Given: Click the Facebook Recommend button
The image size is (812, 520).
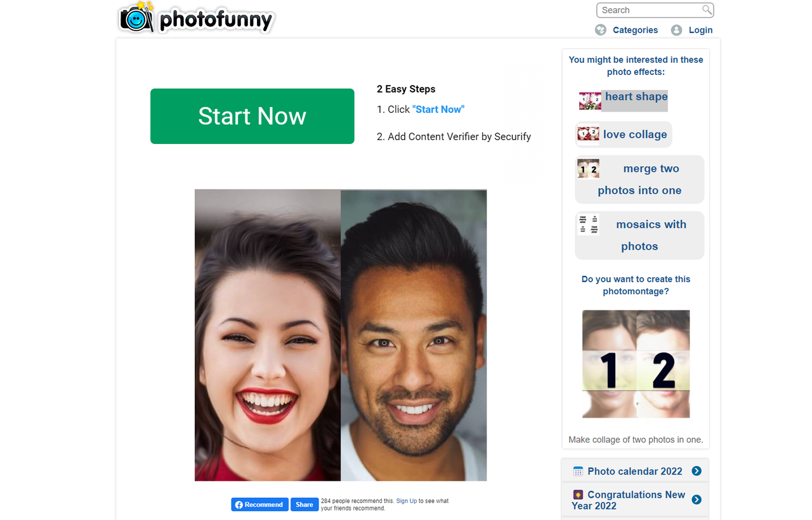Looking at the screenshot, I should [259, 504].
